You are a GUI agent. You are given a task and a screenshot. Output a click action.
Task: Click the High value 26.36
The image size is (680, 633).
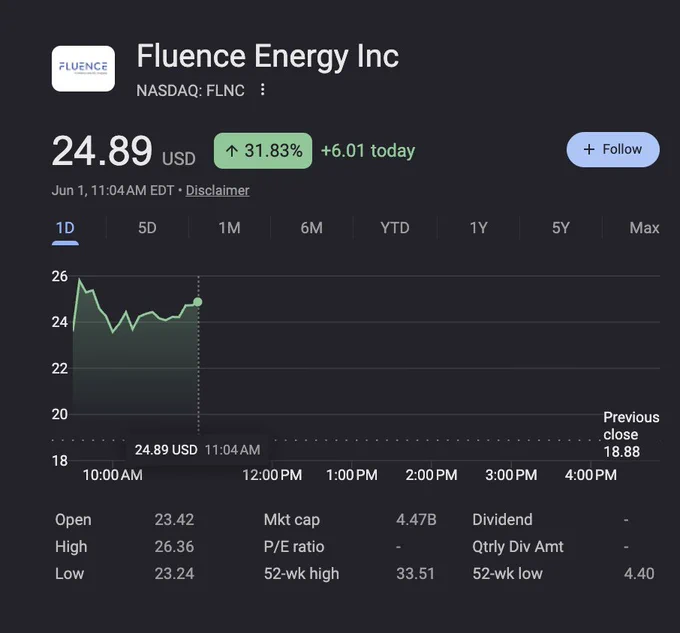[174, 547]
